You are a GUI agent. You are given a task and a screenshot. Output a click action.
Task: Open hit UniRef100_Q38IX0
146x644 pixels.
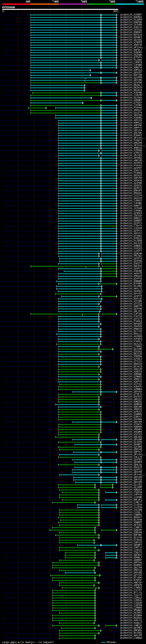point(131,27)
